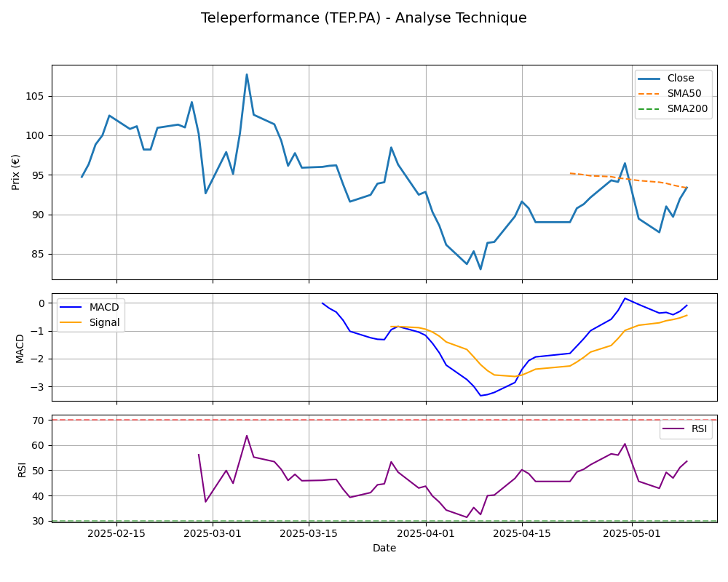Click the rotated "RSI" y-axis label
This screenshot has height=582, width=728.
[21, 469]
